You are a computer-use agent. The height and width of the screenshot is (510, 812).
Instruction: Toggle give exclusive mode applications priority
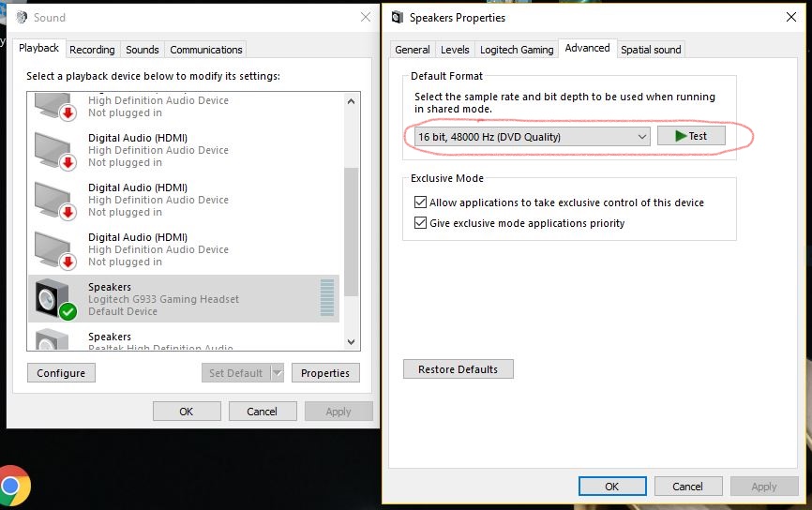coord(420,223)
